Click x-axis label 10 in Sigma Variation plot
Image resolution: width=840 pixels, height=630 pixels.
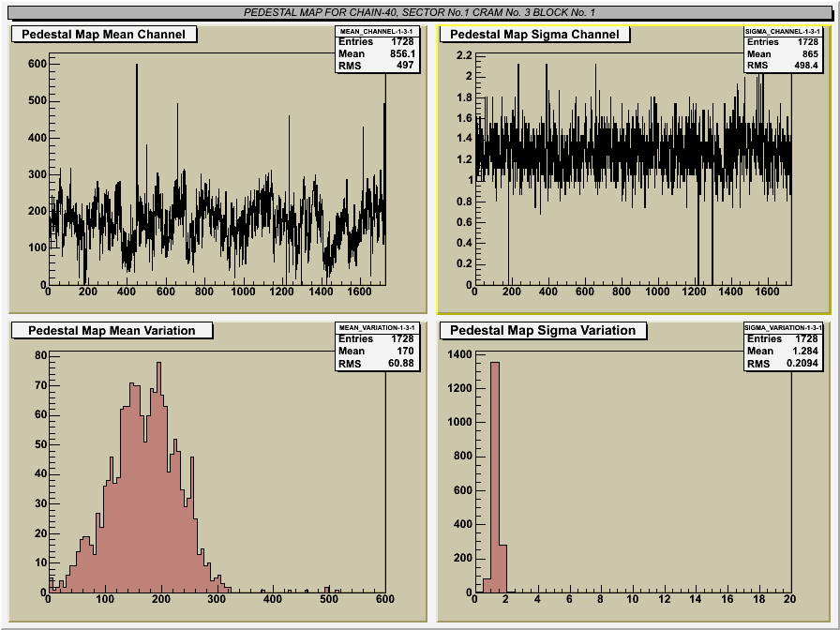[x=633, y=599]
